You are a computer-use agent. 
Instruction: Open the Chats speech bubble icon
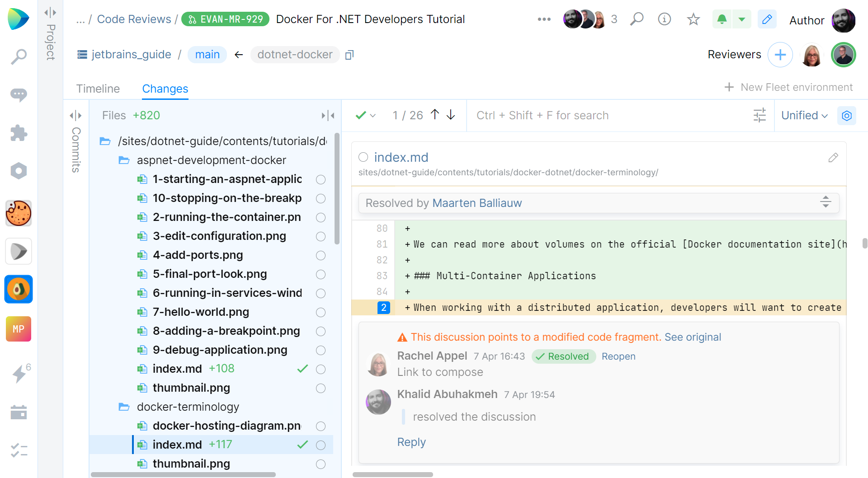point(19,95)
